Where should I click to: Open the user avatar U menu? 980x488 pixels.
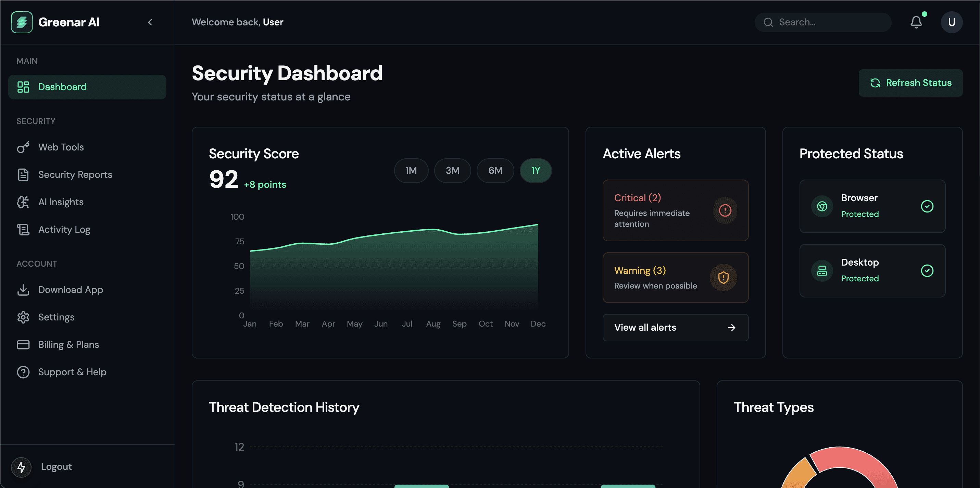click(952, 22)
